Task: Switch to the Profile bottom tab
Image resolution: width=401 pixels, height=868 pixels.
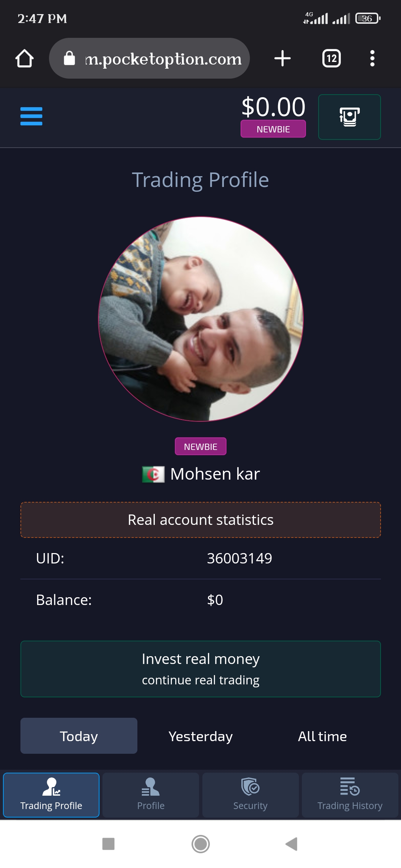Action: [x=151, y=795]
